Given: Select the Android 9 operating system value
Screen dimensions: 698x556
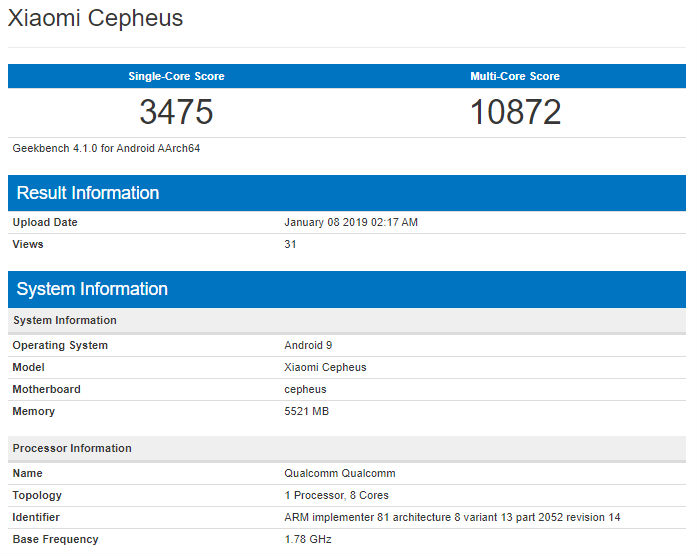Looking at the screenshot, I should click(x=308, y=345).
